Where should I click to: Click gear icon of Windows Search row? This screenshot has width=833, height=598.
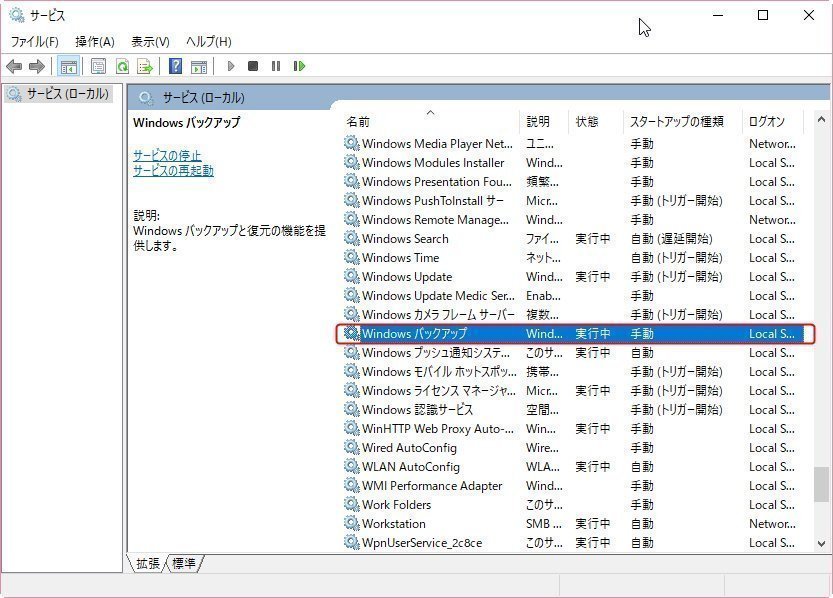tap(351, 238)
